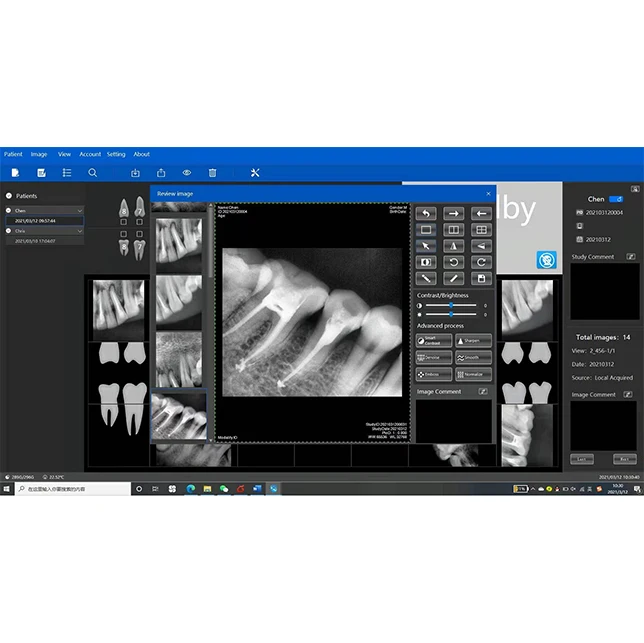
Task: Click the blue gender badge next to Chen
Action: click(x=616, y=199)
